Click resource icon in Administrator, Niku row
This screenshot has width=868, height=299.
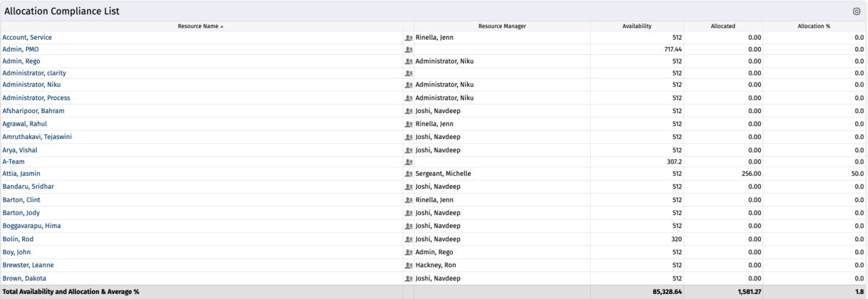[409, 85]
